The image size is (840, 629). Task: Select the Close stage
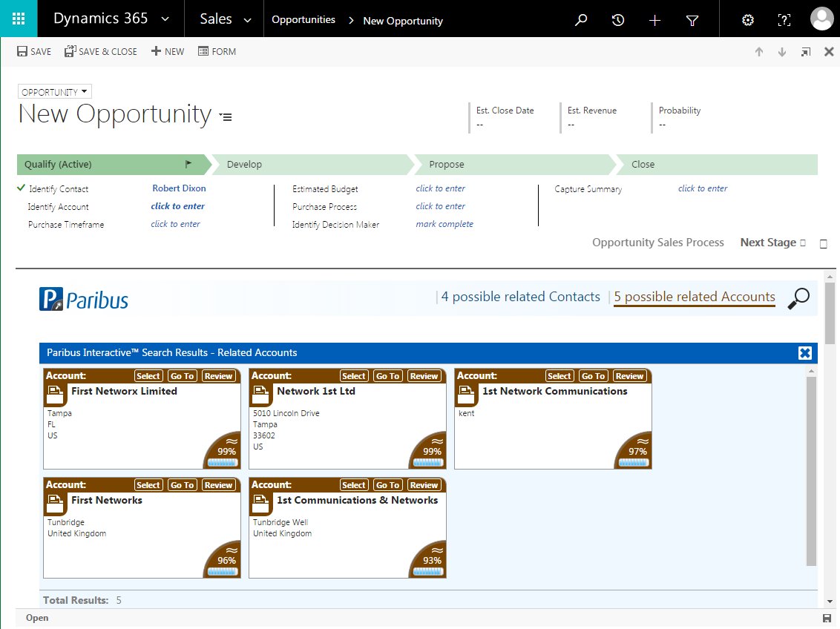[718, 165]
